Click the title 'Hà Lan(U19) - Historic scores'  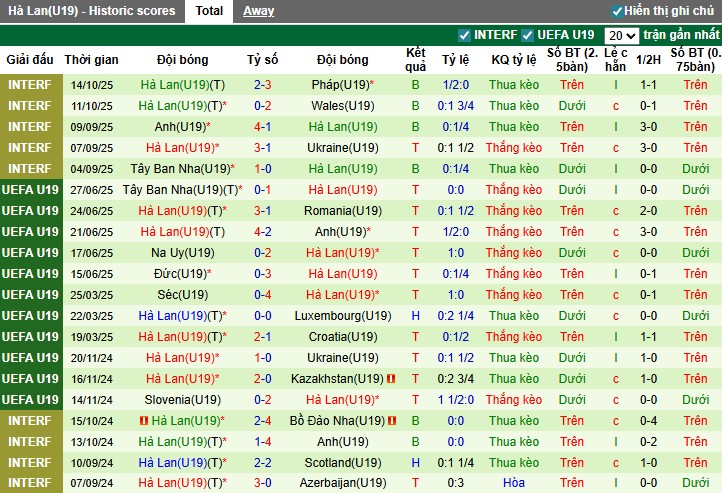click(x=92, y=11)
